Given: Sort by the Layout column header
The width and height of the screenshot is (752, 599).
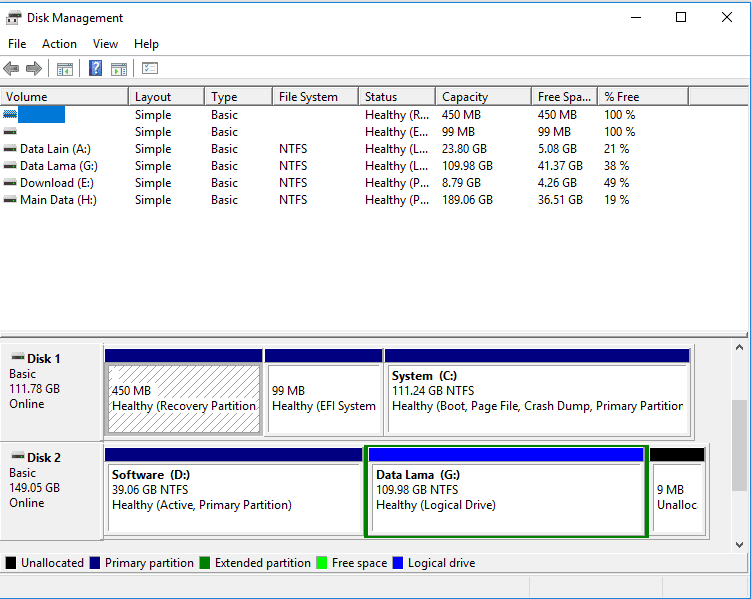Looking at the screenshot, I should point(166,96).
